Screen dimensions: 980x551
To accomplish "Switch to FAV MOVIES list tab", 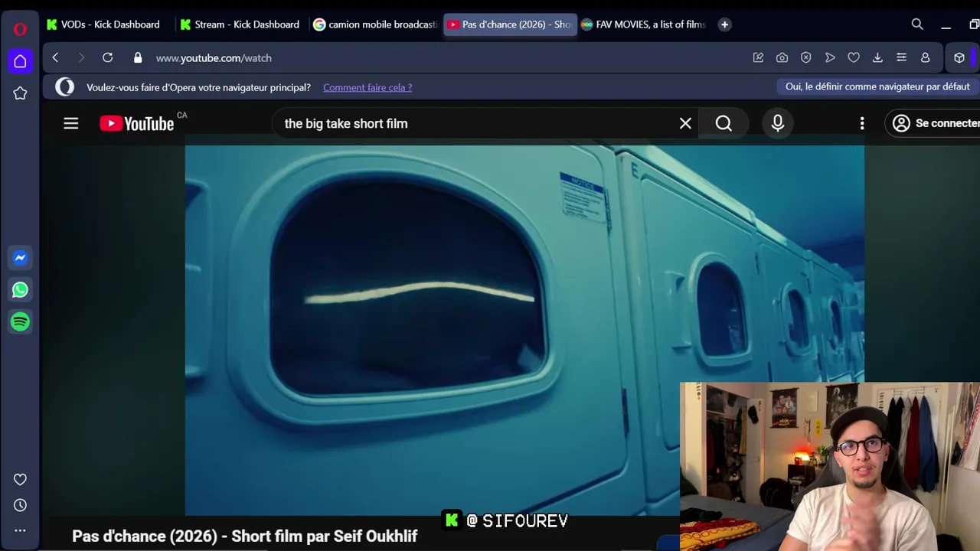I will [644, 24].
